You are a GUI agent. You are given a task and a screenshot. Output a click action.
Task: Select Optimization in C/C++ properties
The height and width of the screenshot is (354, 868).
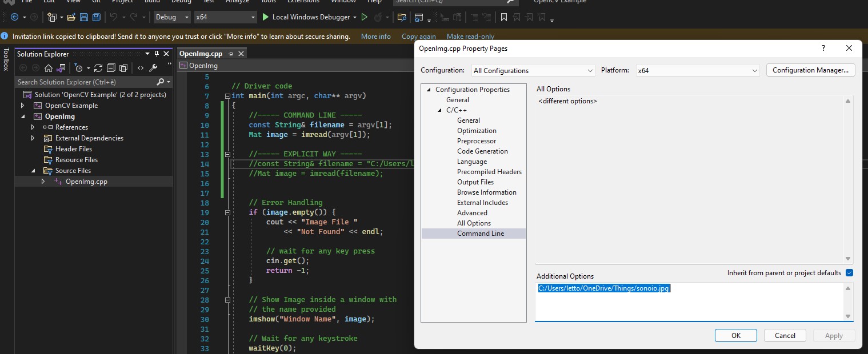(x=477, y=131)
